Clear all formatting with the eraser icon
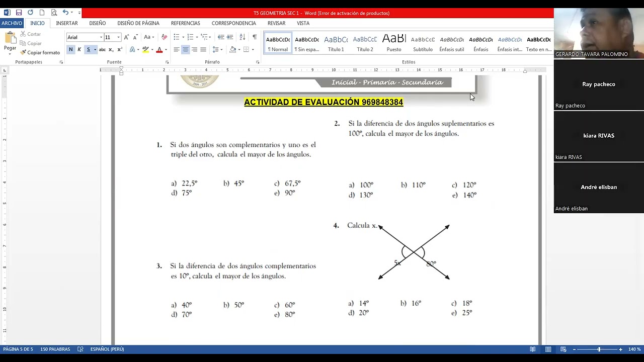Viewport: 644px width, 362px height. click(x=164, y=37)
